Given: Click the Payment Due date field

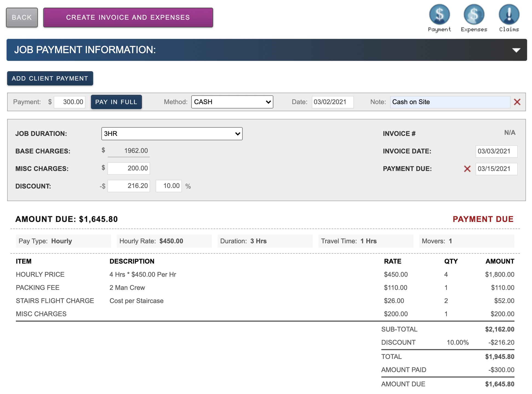Looking at the screenshot, I should tap(496, 169).
